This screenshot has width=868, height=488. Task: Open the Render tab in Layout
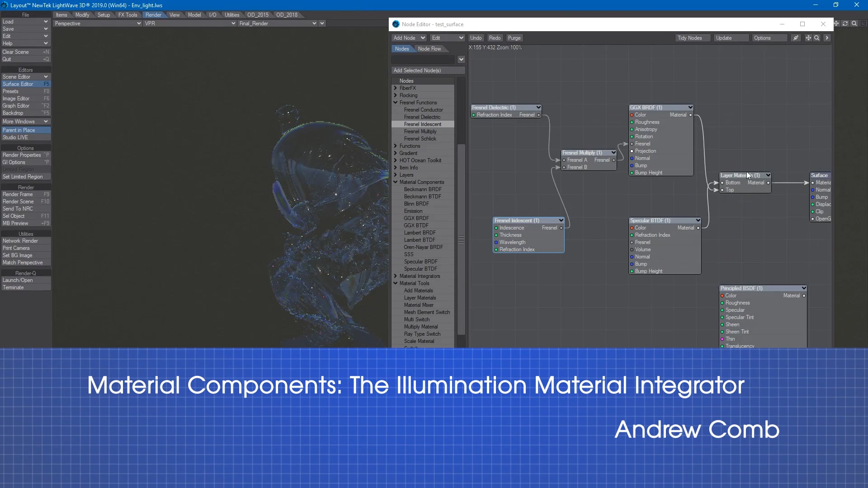pos(153,15)
